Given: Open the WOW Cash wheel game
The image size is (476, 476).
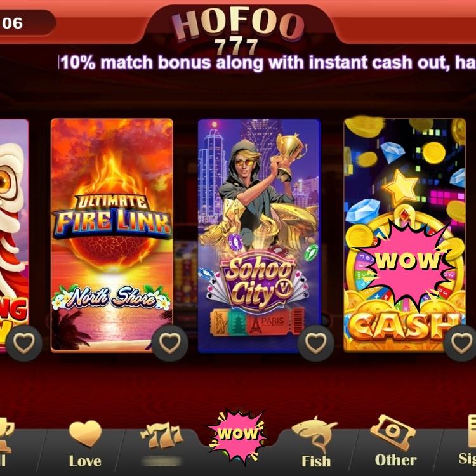Looking at the screenshot, I should pyautogui.click(x=405, y=235).
